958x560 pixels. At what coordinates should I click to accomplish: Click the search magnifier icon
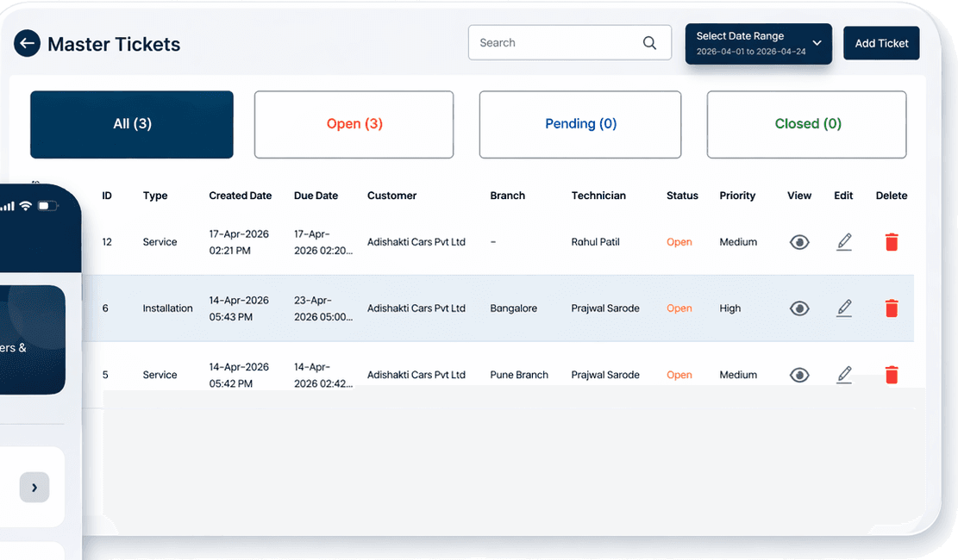point(649,43)
